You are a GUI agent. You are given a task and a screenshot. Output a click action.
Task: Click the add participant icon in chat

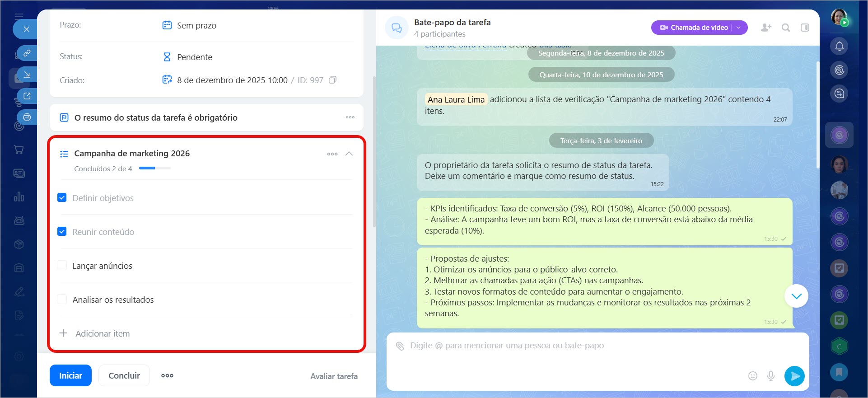coord(766,28)
